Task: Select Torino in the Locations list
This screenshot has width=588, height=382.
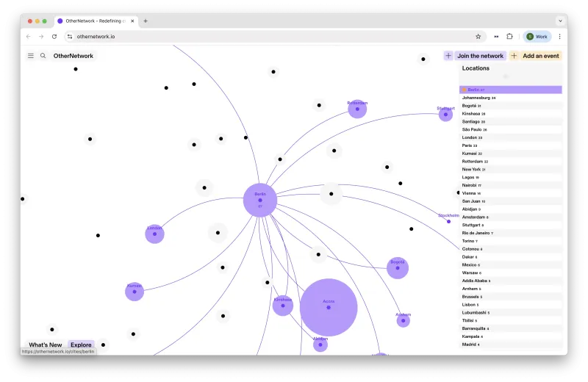Action: tap(510, 241)
